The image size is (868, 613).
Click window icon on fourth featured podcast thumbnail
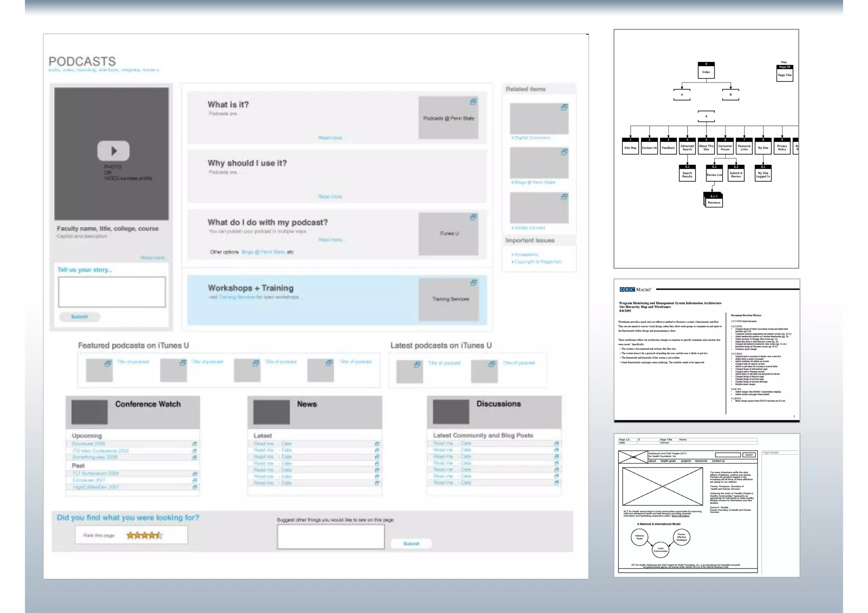(329, 363)
